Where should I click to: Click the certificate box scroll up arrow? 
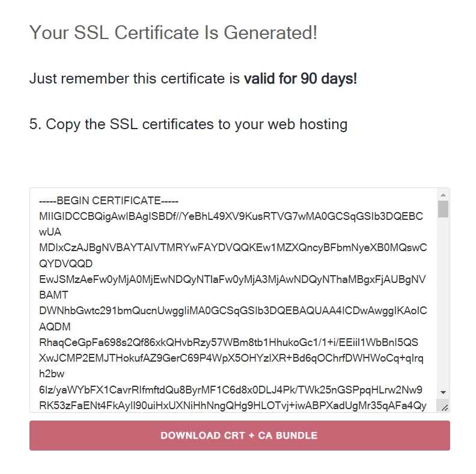click(x=443, y=195)
